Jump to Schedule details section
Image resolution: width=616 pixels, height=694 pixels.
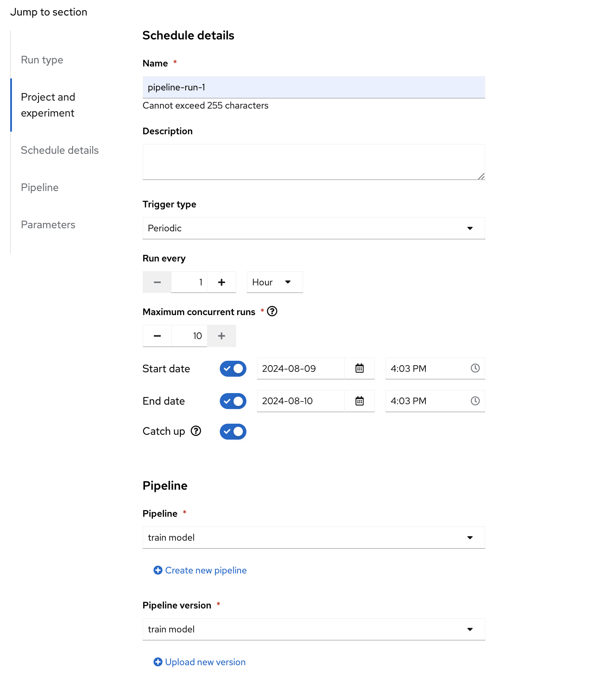coord(60,150)
